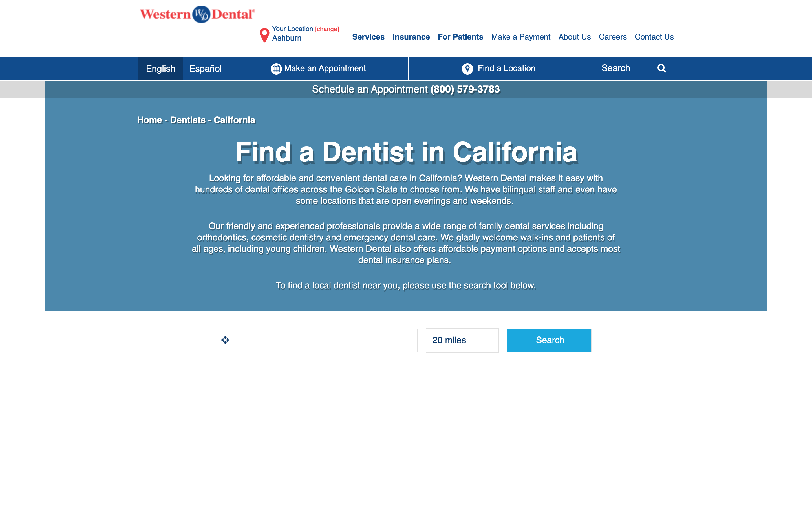Click the California breadcrumb link
Screen dimensions: 812x508
235,120
